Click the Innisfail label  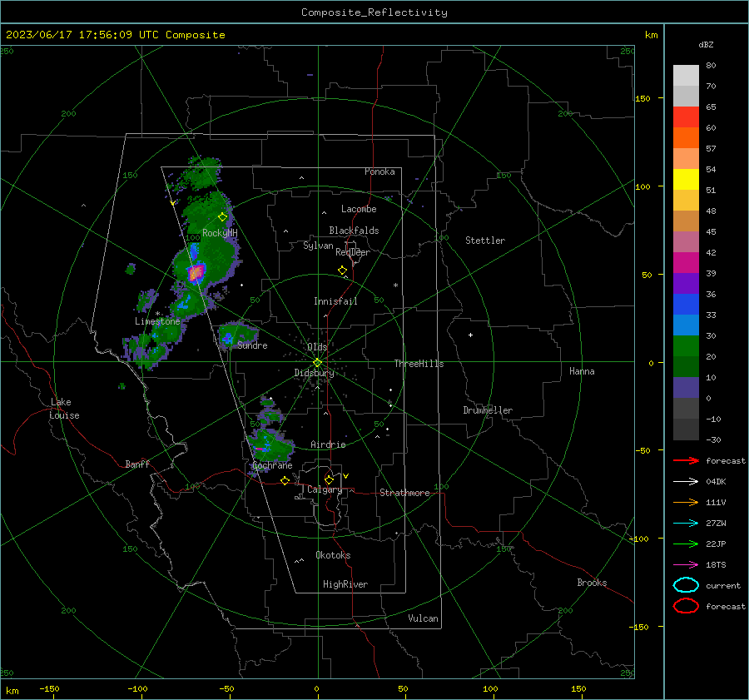click(335, 301)
